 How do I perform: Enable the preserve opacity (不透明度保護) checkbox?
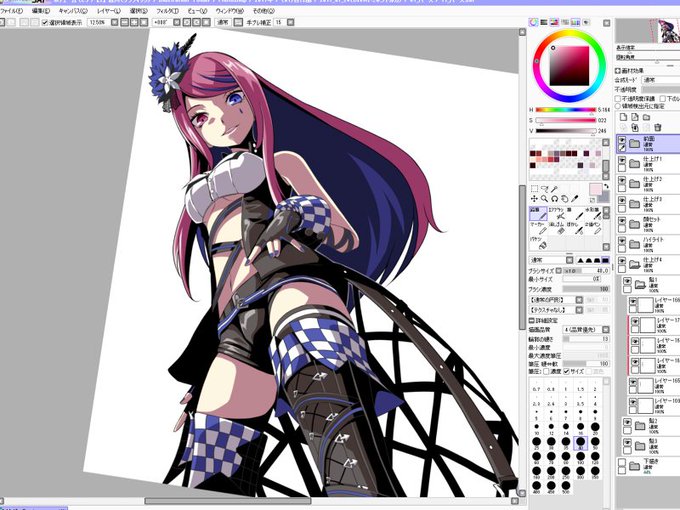pos(618,99)
